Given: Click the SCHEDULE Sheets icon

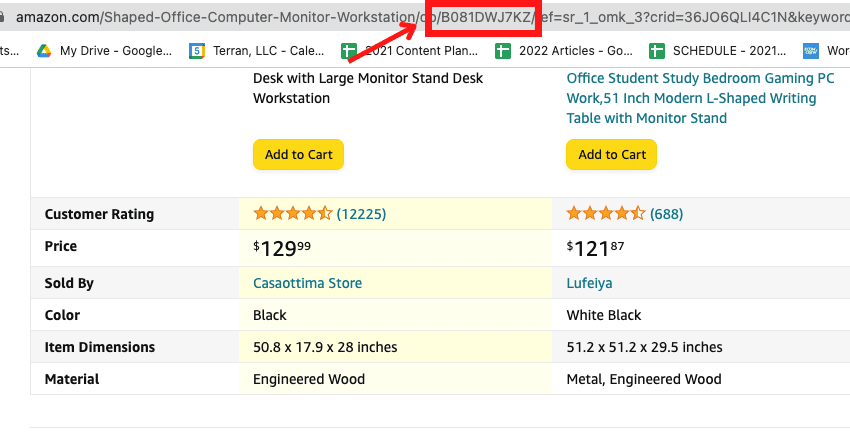Looking at the screenshot, I should [x=656, y=51].
